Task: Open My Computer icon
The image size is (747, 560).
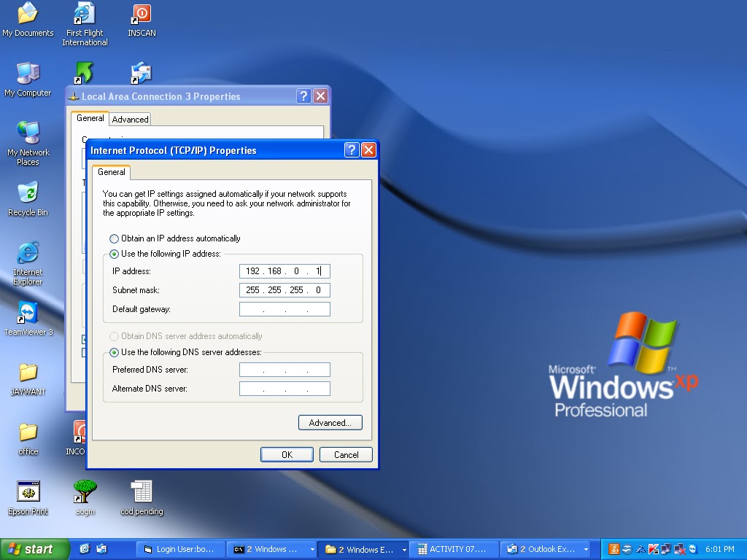Action: 28,79
